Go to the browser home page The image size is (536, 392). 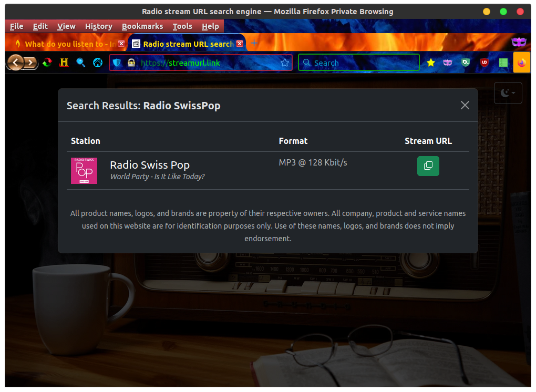(98, 63)
